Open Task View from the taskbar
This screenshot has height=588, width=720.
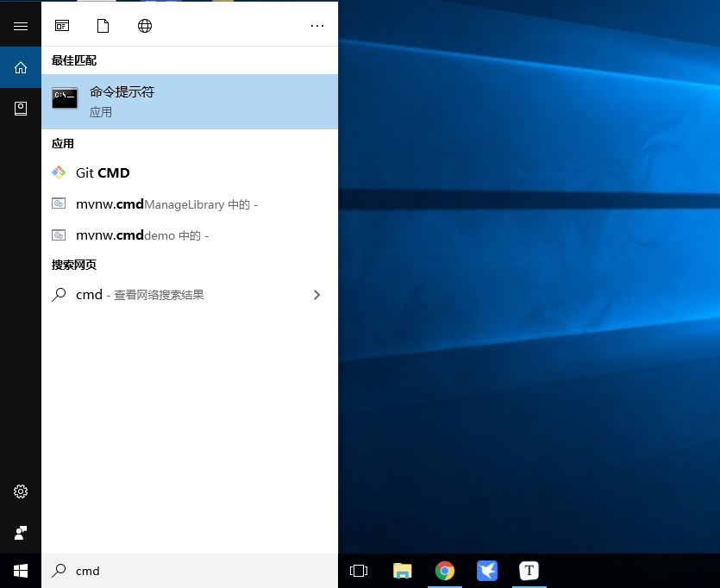358,571
